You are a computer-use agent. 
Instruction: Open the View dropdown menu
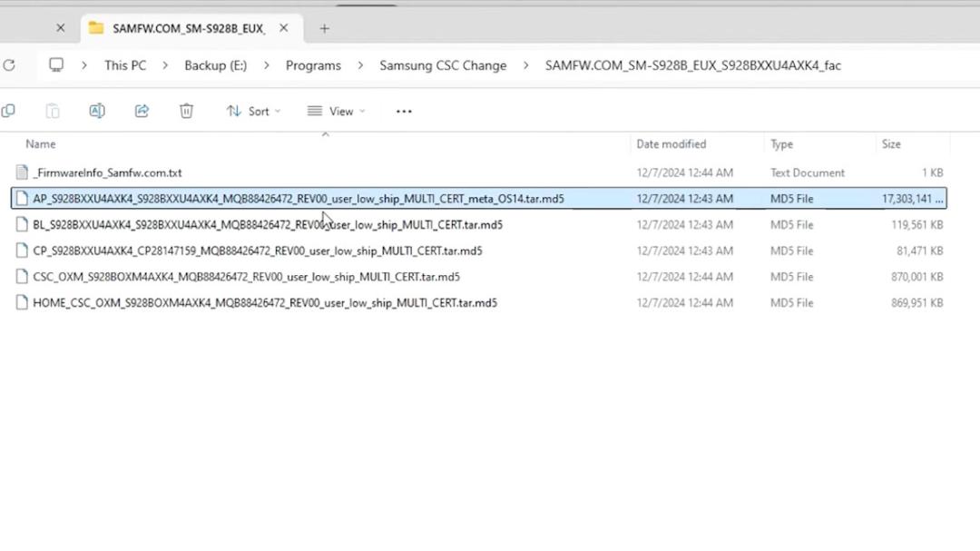click(337, 112)
